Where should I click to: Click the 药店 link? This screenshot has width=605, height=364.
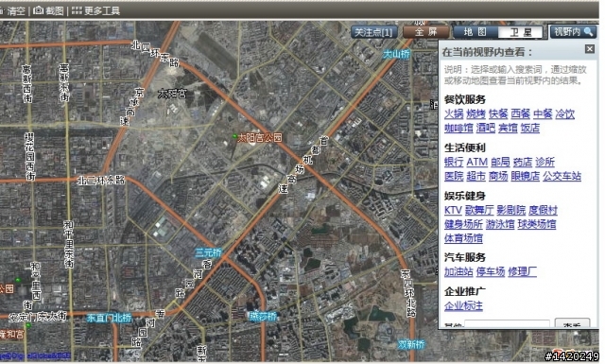click(523, 162)
